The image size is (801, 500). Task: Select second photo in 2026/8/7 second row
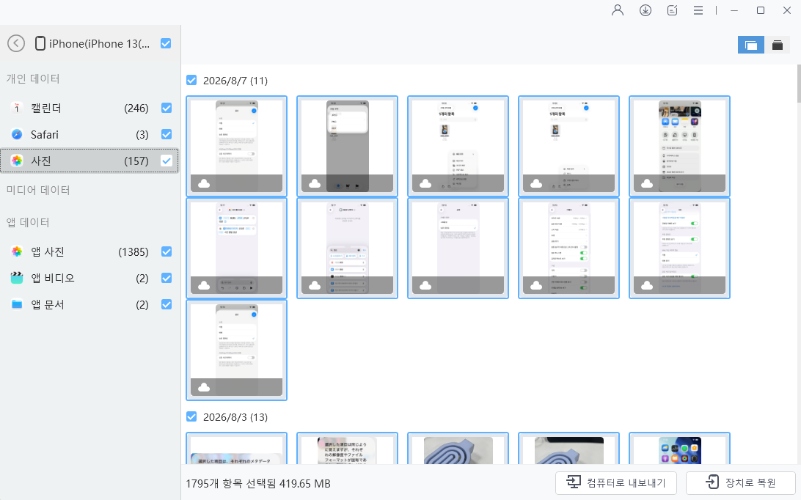347,248
